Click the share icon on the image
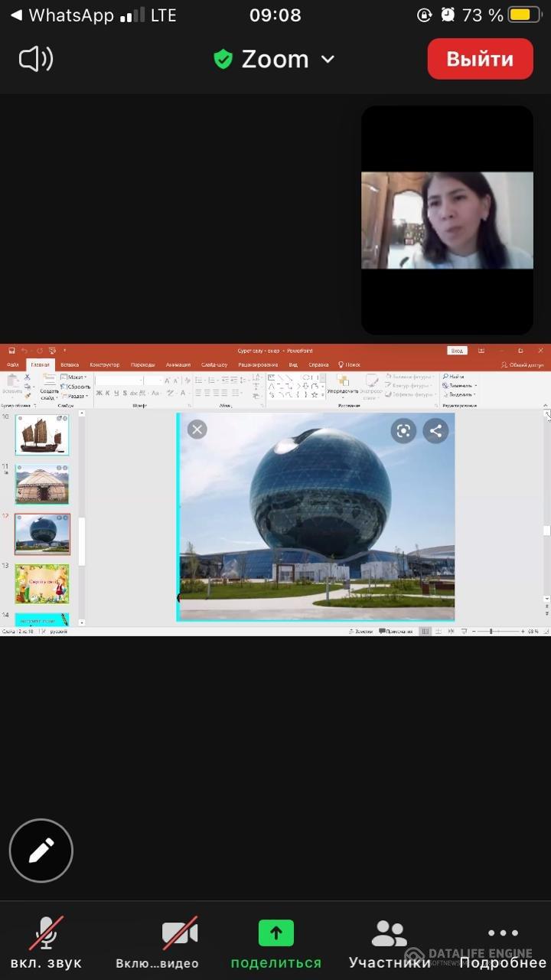The image size is (551, 980). (x=435, y=431)
